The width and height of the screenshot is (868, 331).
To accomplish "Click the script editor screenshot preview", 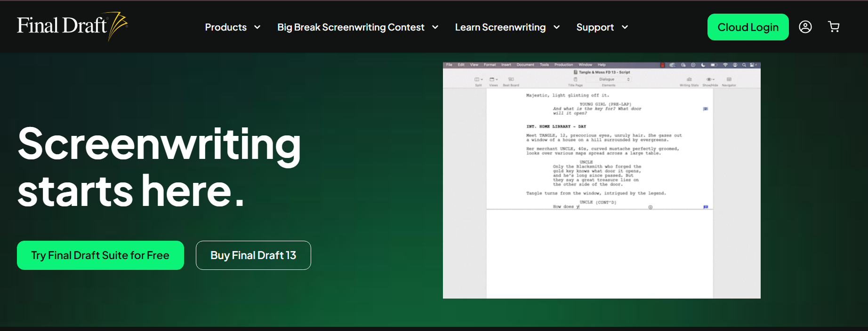I will 602,180.
